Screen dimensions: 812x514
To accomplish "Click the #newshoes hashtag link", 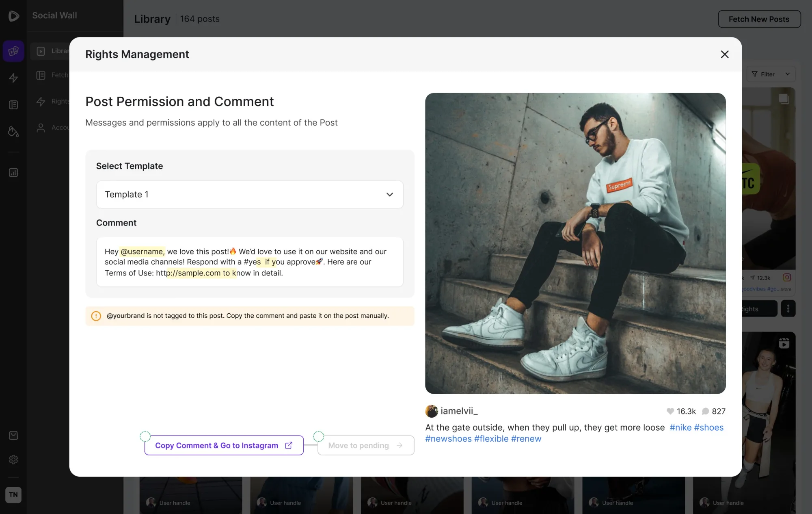I will [x=448, y=439].
